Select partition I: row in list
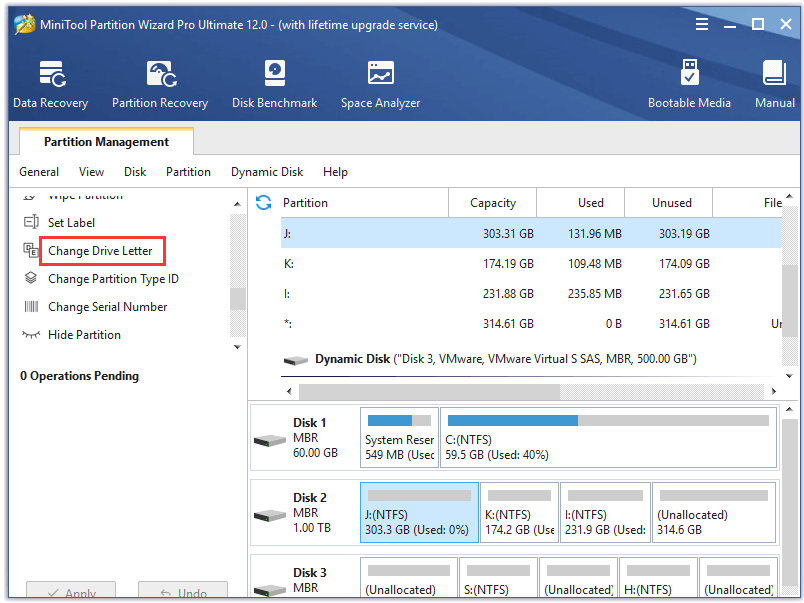 click(531, 293)
